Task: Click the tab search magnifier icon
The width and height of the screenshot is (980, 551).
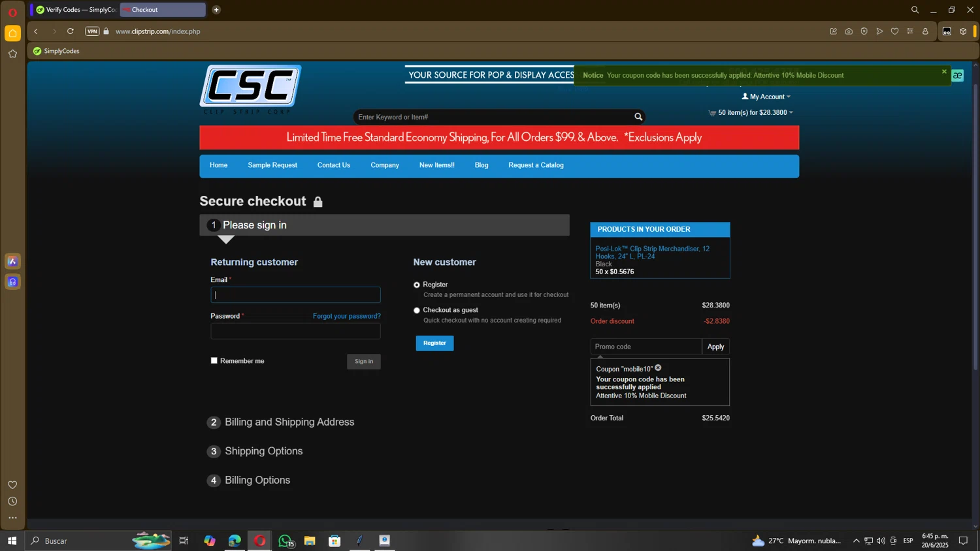Action: click(x=915, y=10)
